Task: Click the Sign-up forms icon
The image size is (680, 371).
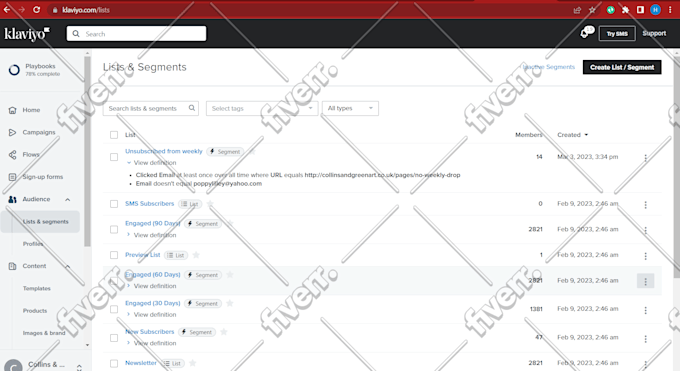Action: tap(13, 177)
